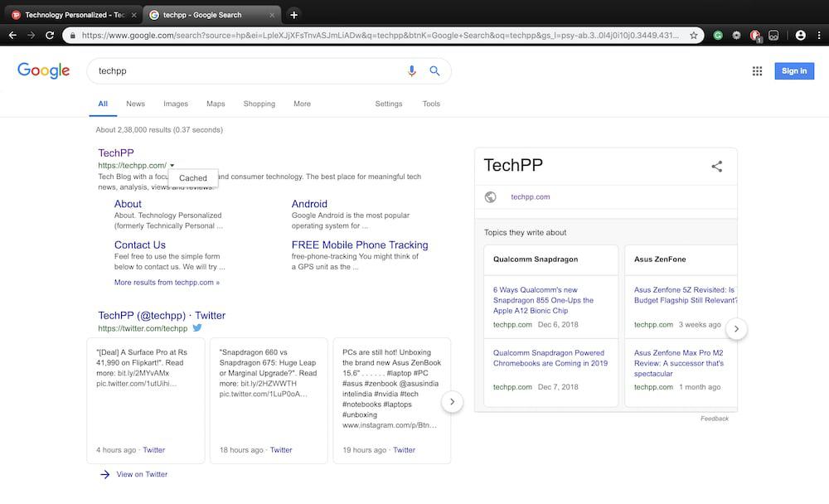
Task: Expand dropdown arrow next to techpp.com URL
Action: click(172, 166)
